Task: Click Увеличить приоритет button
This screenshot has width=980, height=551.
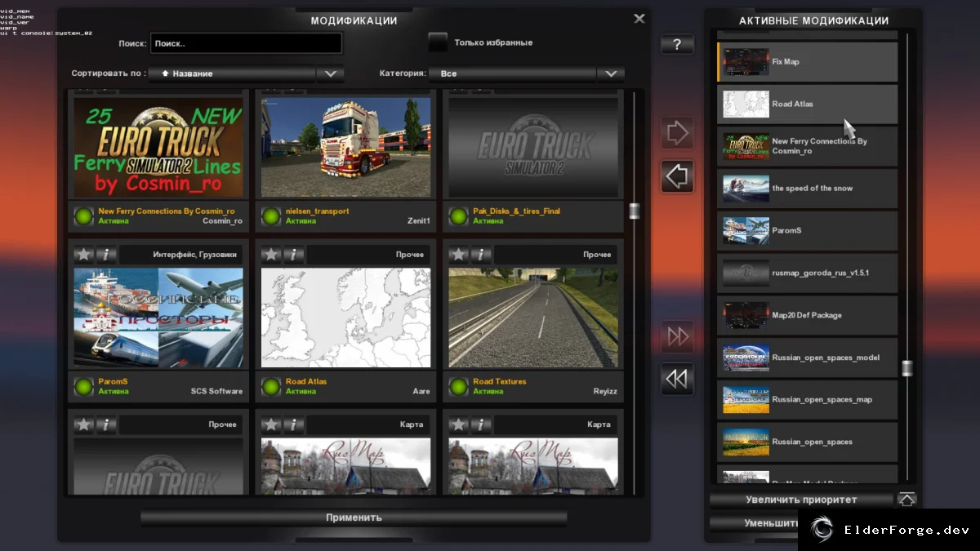Action: (x=801, y=500)
